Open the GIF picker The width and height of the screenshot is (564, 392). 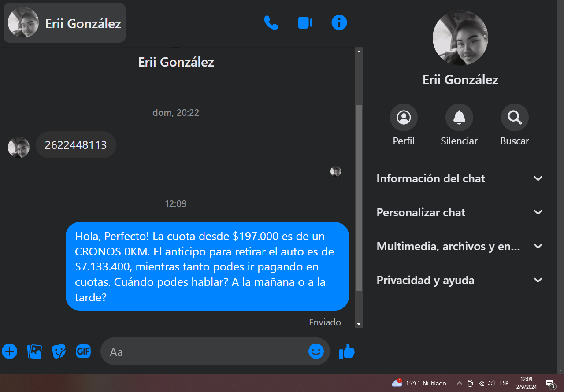84,351
